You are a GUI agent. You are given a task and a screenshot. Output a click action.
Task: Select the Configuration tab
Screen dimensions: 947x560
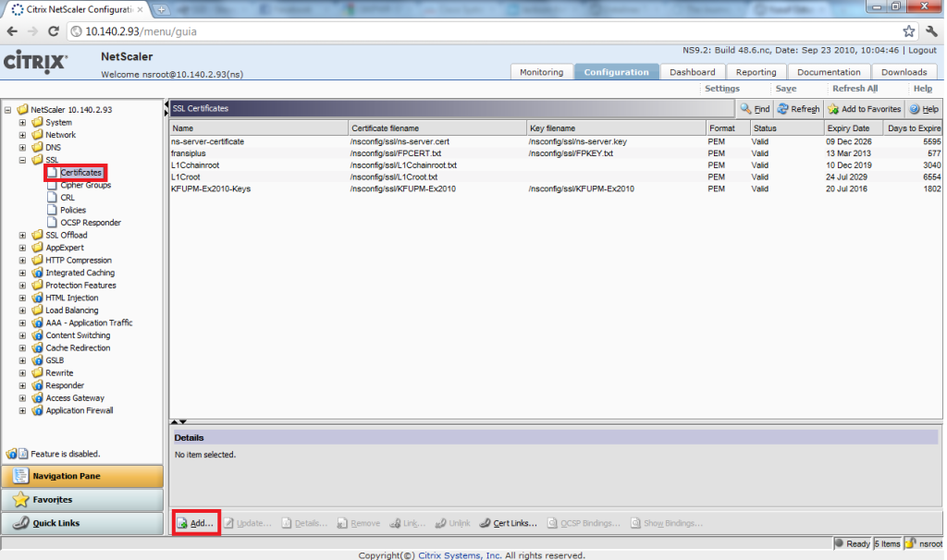point(616,72)
